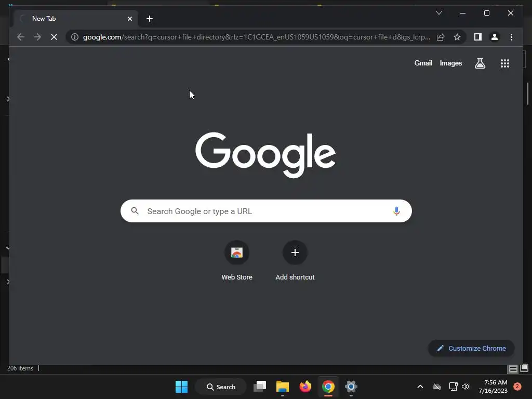The width and height of the screenshot is (532, 399).
Task: Switch Explorer to large thumbnails view icon
Action: pyautogui.click(x=524, y=368)
